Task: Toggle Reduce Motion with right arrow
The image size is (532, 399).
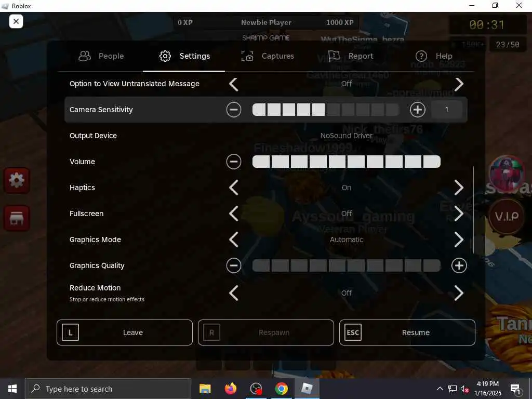Action: coord(459,293)
